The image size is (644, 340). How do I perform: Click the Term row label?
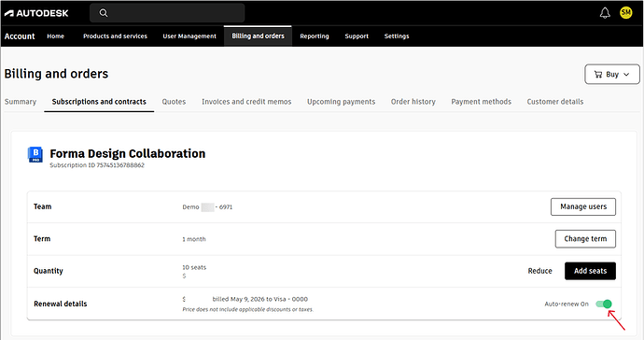[42, 239]
